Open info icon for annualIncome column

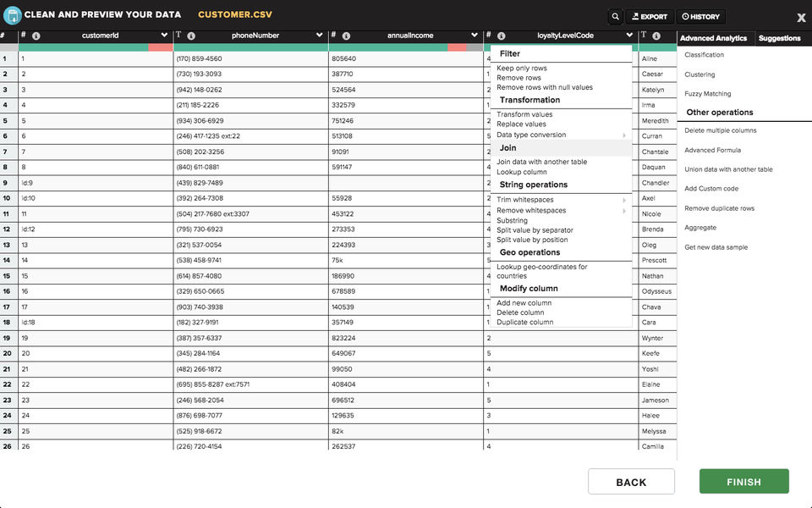pos(346,36)
